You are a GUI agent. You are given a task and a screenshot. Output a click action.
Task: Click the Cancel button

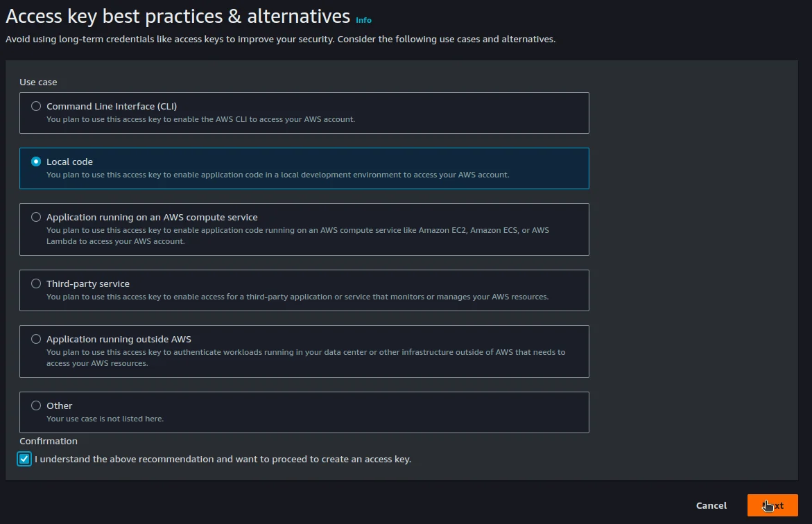point(711,505)
